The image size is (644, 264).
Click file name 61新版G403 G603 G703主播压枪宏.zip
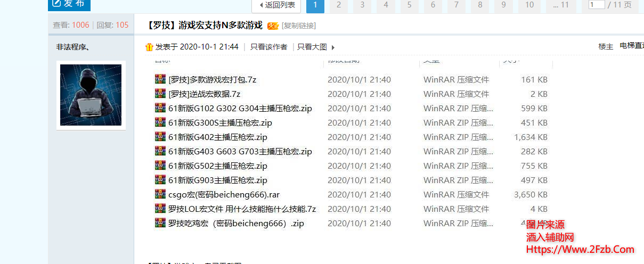tap(240, 151)
